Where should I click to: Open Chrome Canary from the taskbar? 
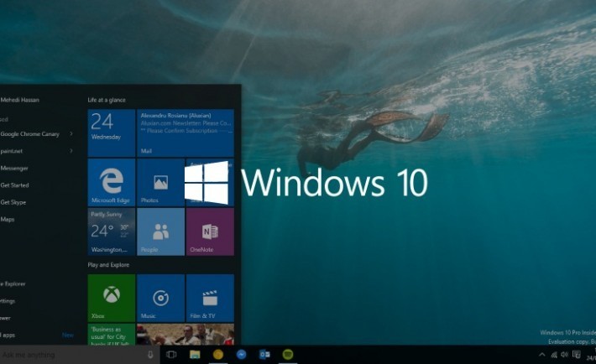217,355
